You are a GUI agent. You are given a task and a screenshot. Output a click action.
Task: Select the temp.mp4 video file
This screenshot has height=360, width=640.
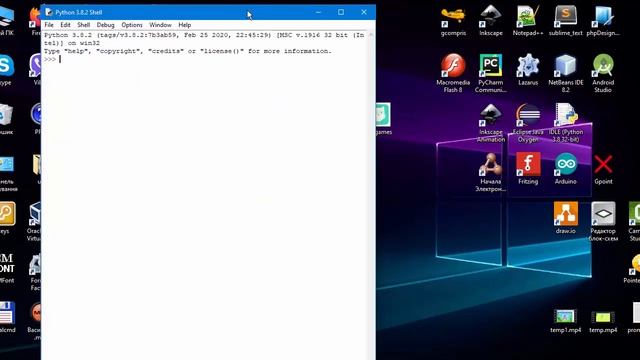point(603,321)
